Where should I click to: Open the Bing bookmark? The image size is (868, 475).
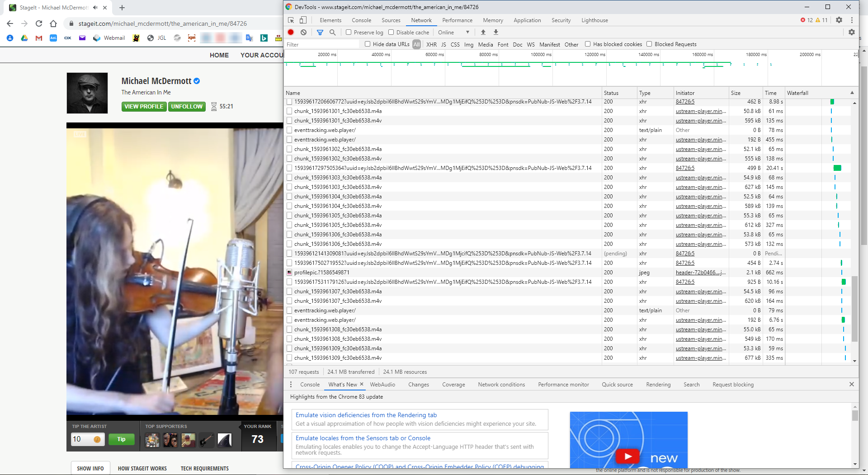tap(264, 38)
